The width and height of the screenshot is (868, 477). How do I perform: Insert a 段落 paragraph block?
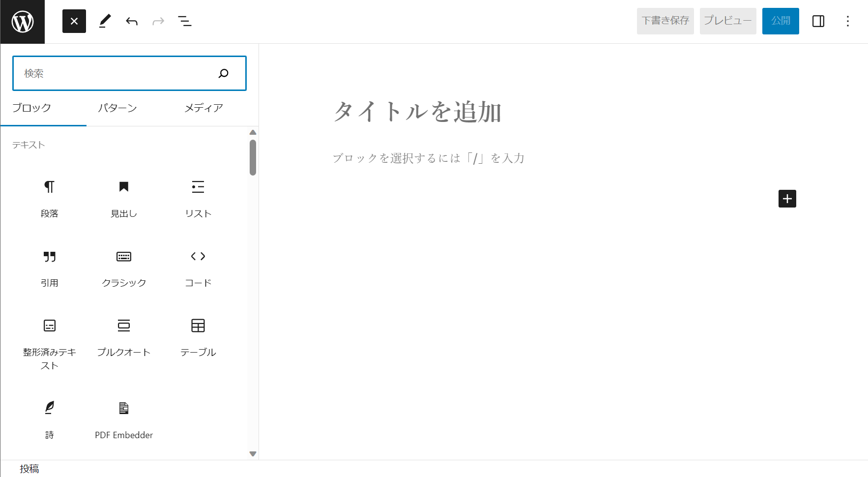[50, 199]
